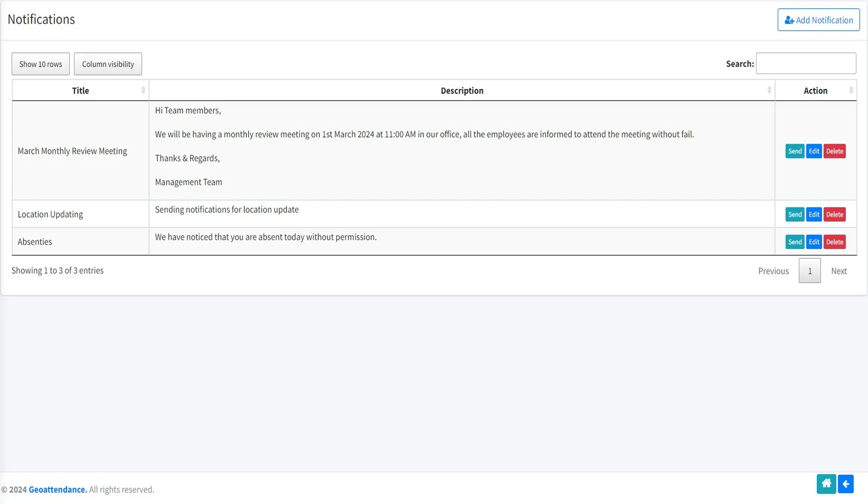
Task: Send the Absenties notification
Action: (x=795, y=242)
